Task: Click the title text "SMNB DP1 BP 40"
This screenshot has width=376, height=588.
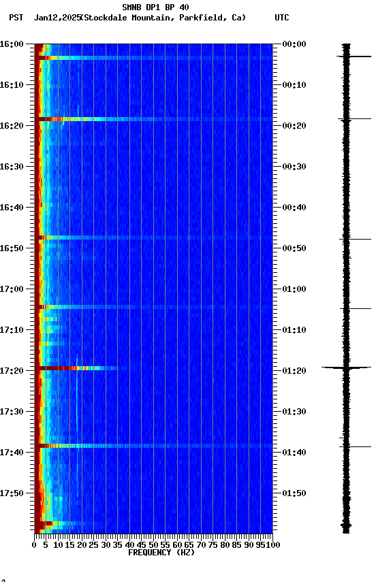Action: pyautogui.click(x=155, y=7)
